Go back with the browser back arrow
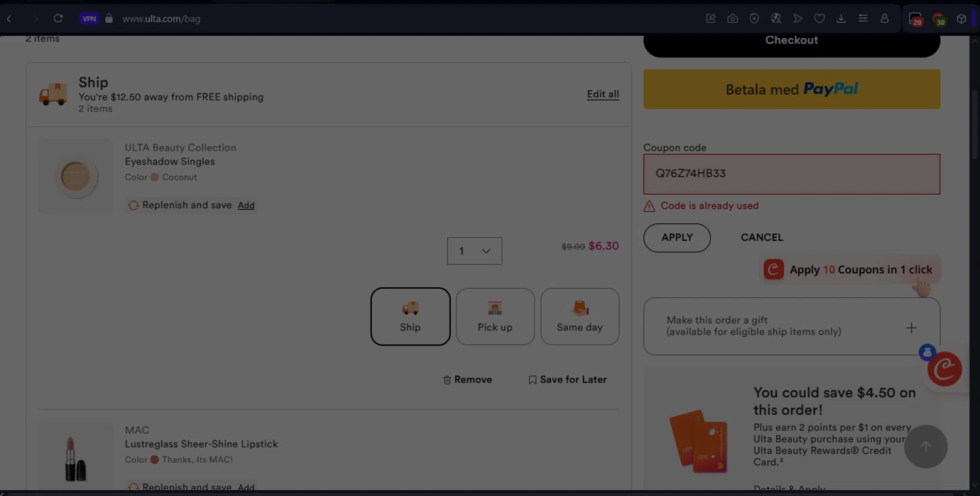Screen dimensions: 980x496 click(x=9, y=19)
